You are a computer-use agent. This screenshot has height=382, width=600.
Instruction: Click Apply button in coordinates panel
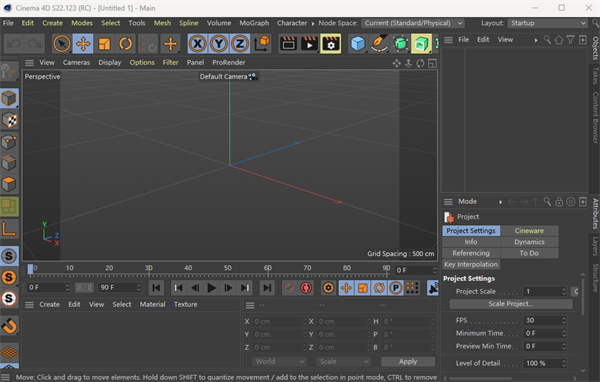point(408,361)
